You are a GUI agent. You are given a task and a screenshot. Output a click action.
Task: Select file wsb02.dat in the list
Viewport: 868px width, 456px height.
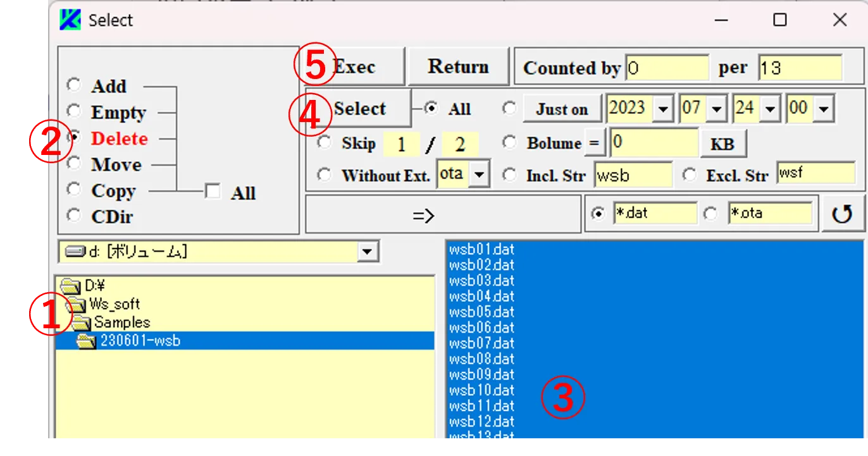click(x=654, y=264)
